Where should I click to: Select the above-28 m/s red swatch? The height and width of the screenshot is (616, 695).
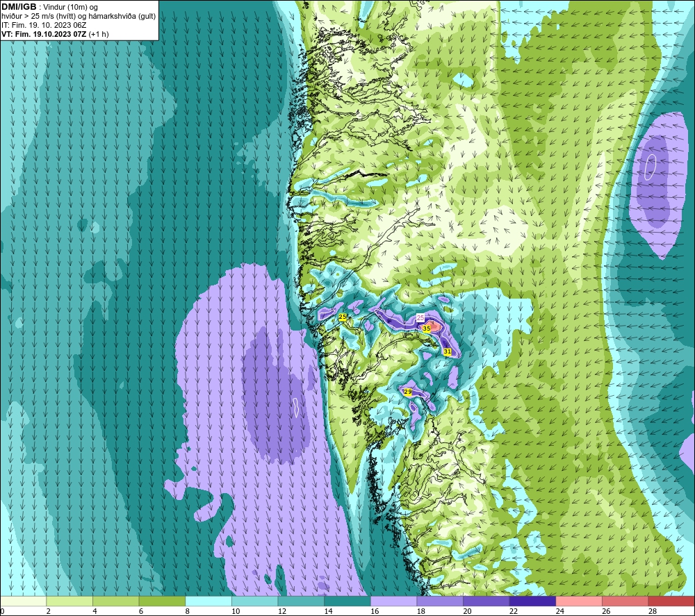(x=671, y=601)
